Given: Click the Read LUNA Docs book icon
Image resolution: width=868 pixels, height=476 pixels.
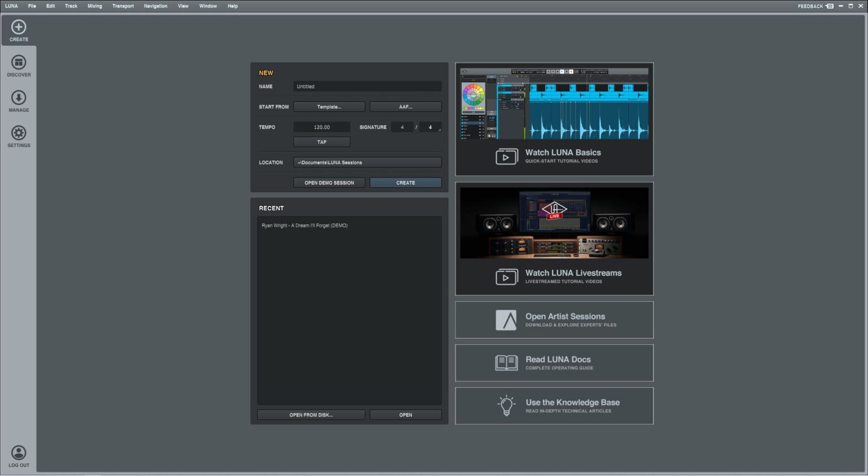Looking at the screenshot, I should point(506,362).
